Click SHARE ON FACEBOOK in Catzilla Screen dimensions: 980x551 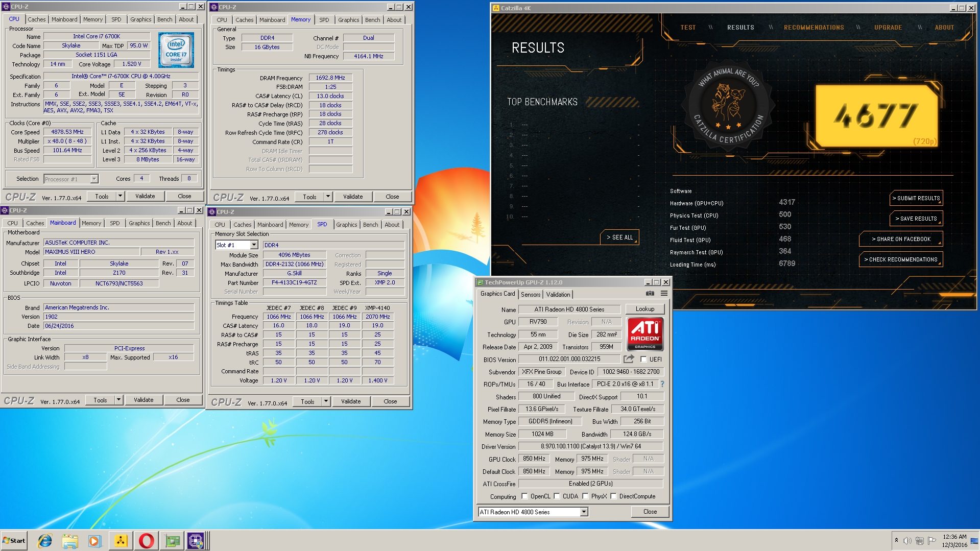tap(901, 239)
